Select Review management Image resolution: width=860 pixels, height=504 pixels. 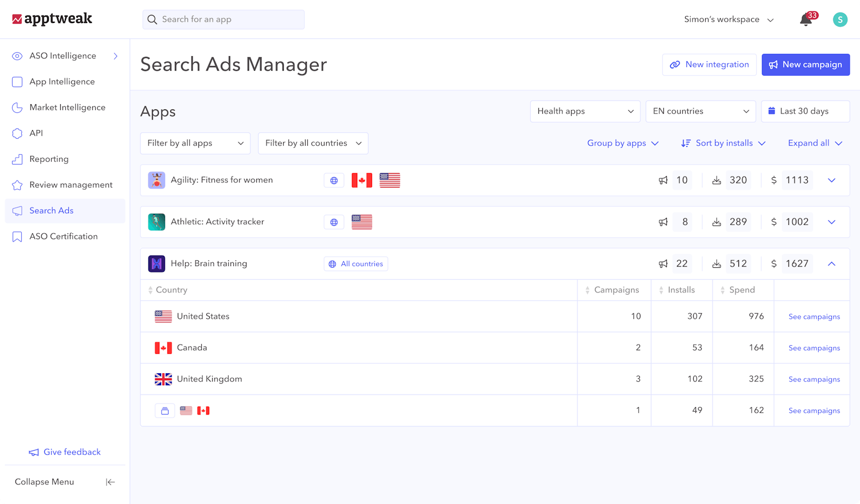click(x=71, y=185)
